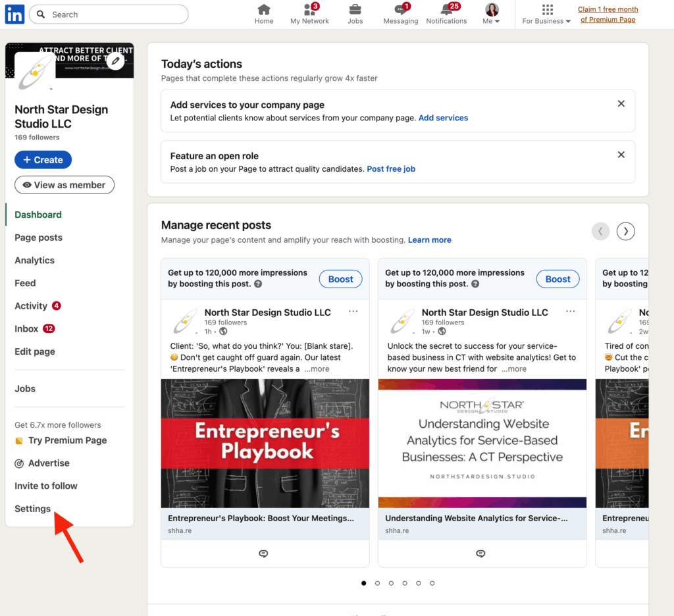The image size is (674, 616).
Task: Click the Add services link
Action: click(x=443, y=118)
